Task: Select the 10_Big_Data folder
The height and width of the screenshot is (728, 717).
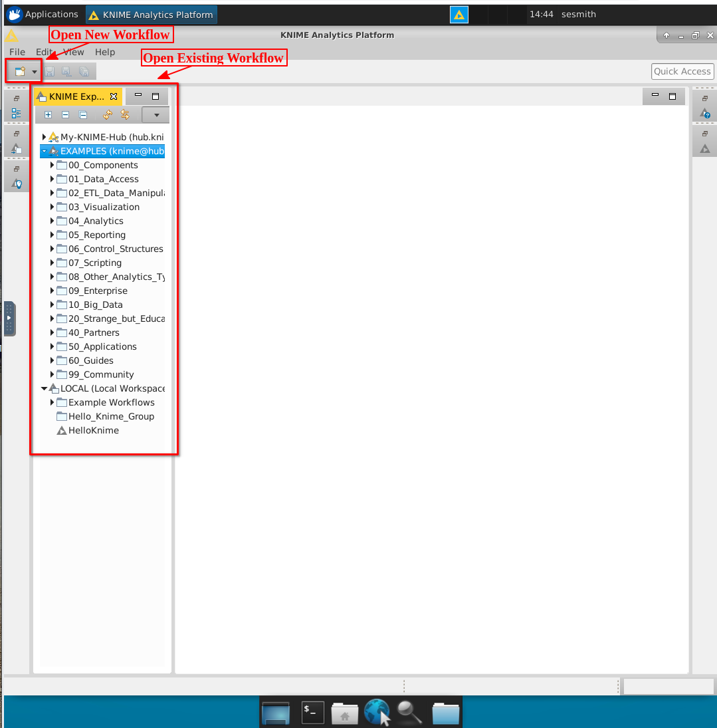Action: [x=90, y=304]
